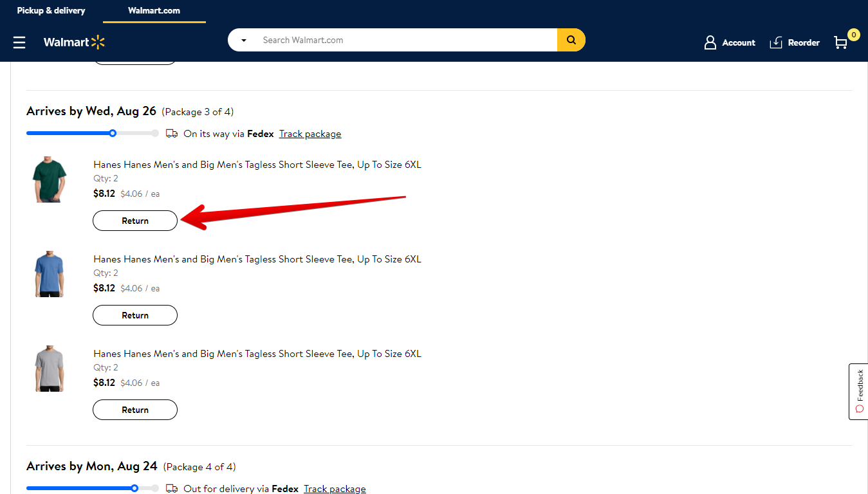Screen dimensions: 868x494
Task: Click the delivery truck icon for Package 3
Action: coord(172,134)
